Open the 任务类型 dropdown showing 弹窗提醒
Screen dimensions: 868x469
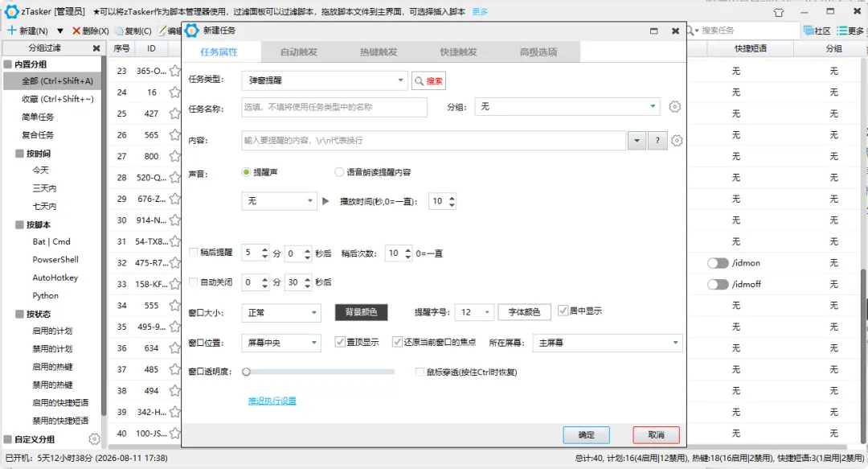pyautogui.click(x=325, y=80)
